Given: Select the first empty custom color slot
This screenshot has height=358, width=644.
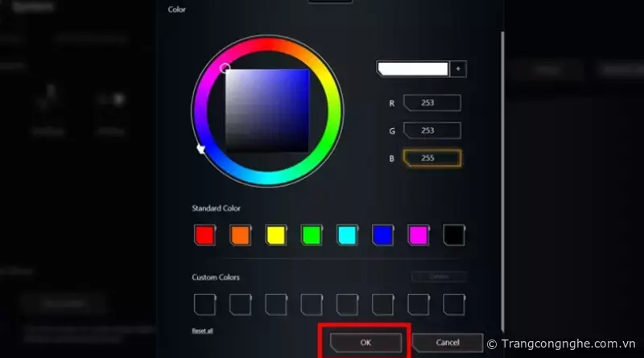Looking at the screenshot, I should 205,305.
